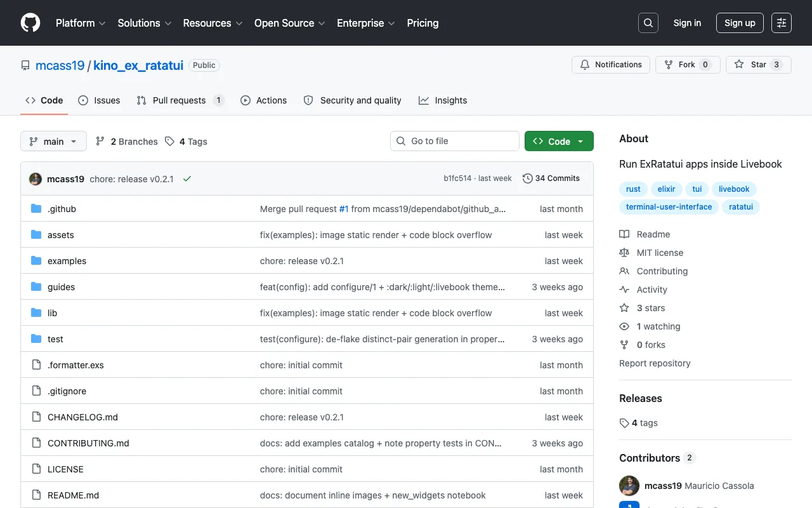Click the tui topic tag
The width and height of the screenshot is (812, 508).
click(697, 189)
